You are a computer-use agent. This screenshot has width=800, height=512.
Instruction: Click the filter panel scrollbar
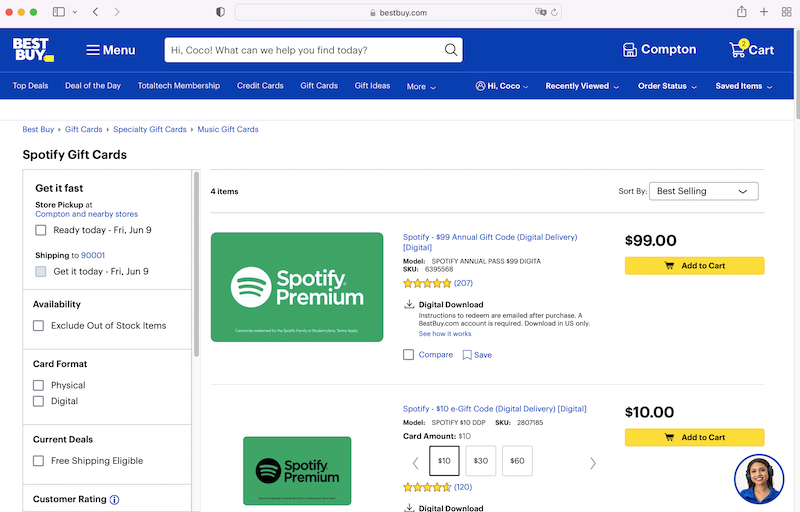(x=196, y=264)
